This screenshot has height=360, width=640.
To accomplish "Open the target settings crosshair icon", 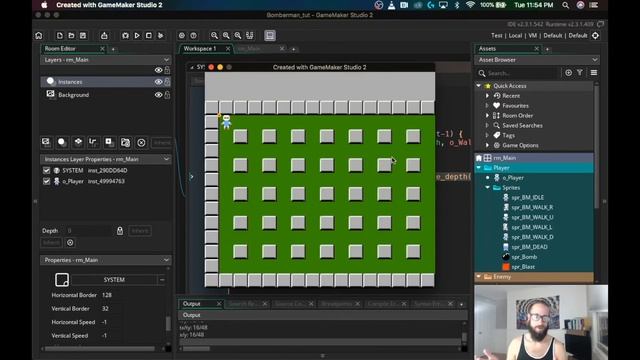I will tap(596, 36).
